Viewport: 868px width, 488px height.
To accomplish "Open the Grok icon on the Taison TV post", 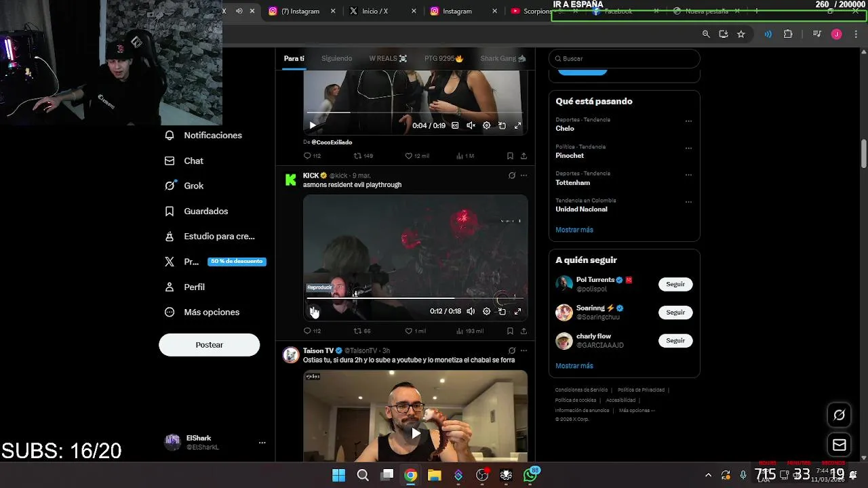I will (x=512, y=350).
